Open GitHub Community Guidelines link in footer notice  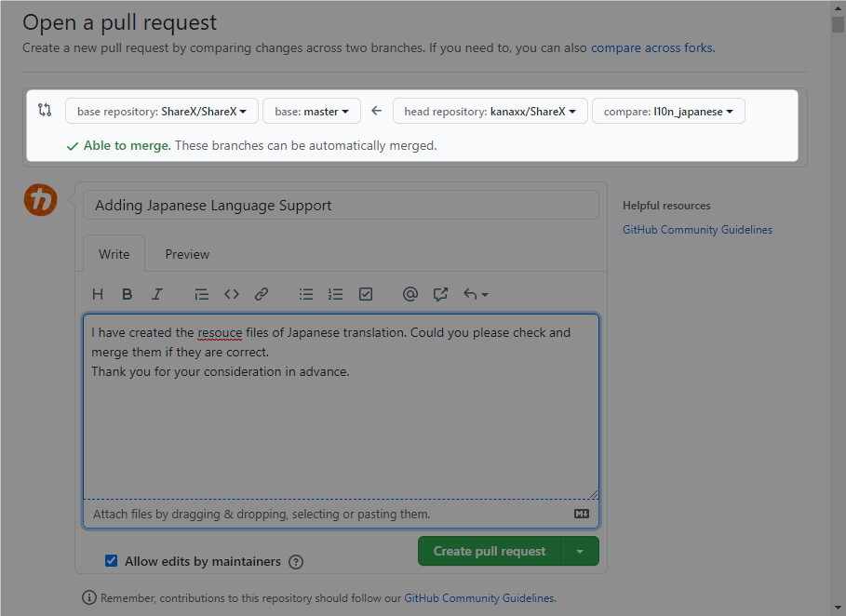[x=479, y=598]
